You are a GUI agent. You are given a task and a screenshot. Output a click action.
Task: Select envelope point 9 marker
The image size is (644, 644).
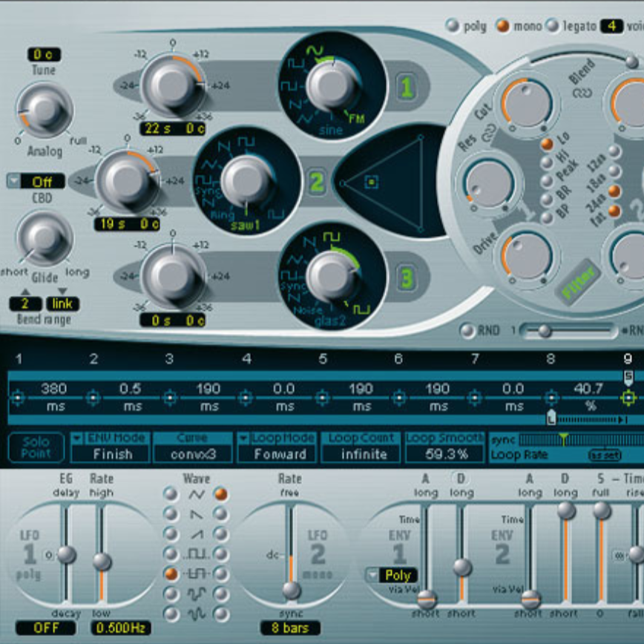click(628, 398)
